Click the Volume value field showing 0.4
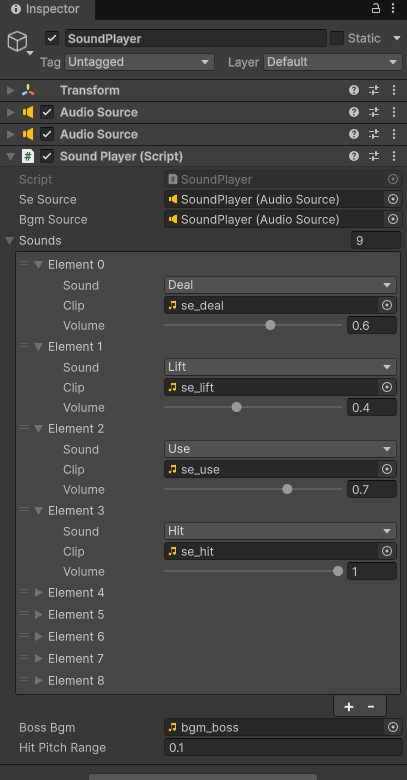The image size is (407, 780). (372, 407)
